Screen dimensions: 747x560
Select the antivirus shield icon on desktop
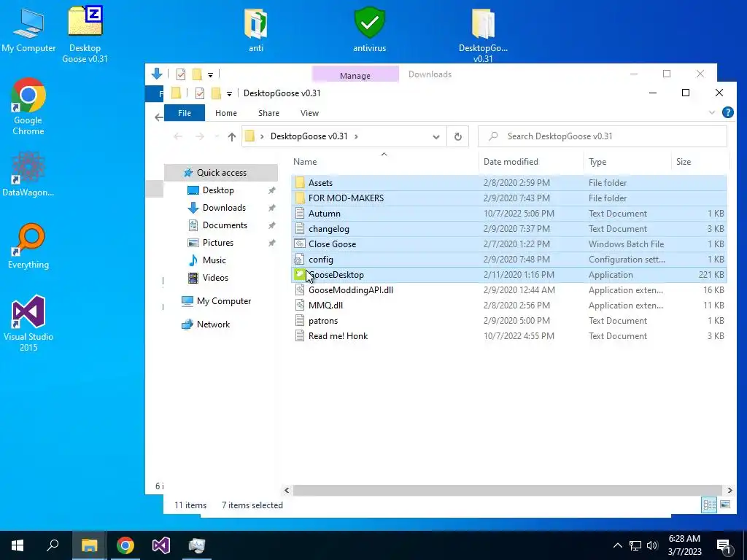tap(369, 29)
